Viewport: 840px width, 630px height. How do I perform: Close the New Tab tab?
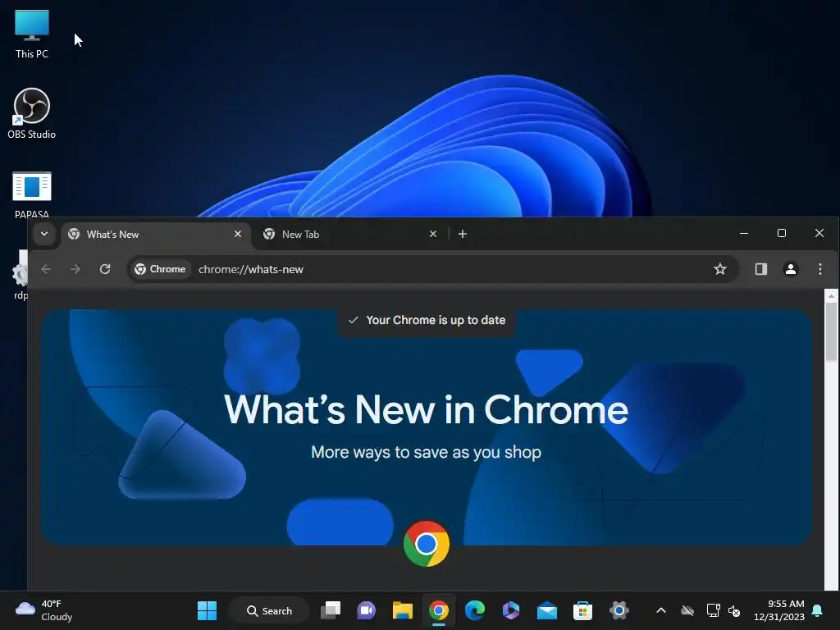click(433, 234)
